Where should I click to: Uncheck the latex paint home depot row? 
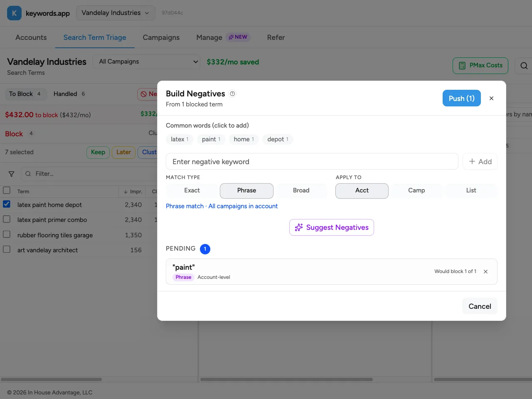pyautogui.click(x=7, y=204)
